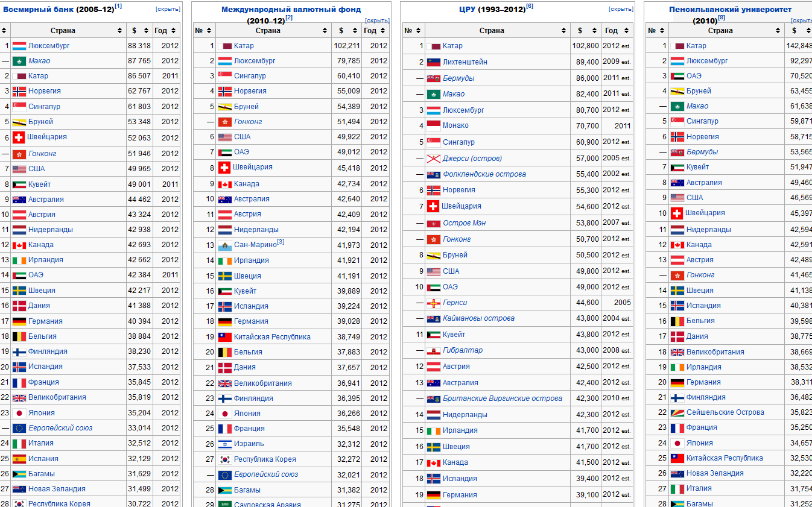Sort the IMF table by the $ column
The image size is (812, 507).
(x=355, y=31)
